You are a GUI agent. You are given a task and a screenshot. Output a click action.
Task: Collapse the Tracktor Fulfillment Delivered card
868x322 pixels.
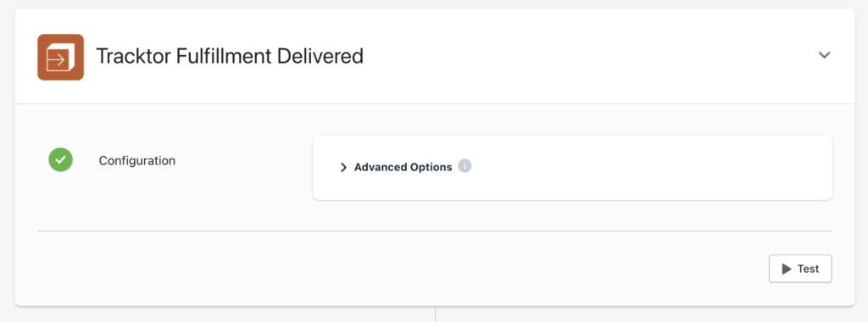(824, 55)
